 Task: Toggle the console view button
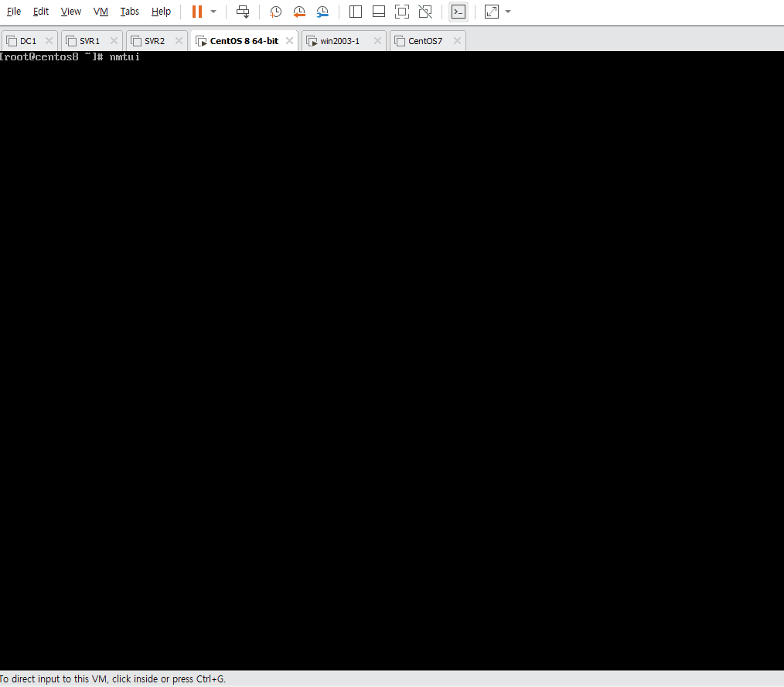click(x=458, y=12)
